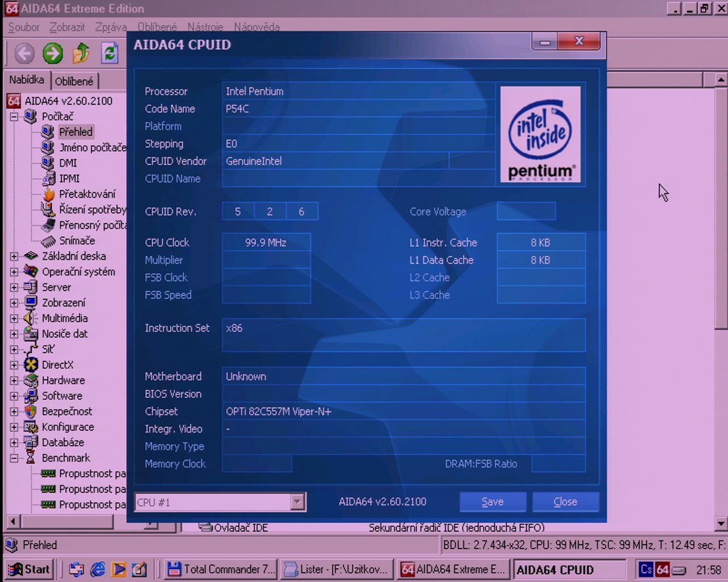Select Snímače sensor icon
This screenshot has height=582, width=728.
pos(48,241)
